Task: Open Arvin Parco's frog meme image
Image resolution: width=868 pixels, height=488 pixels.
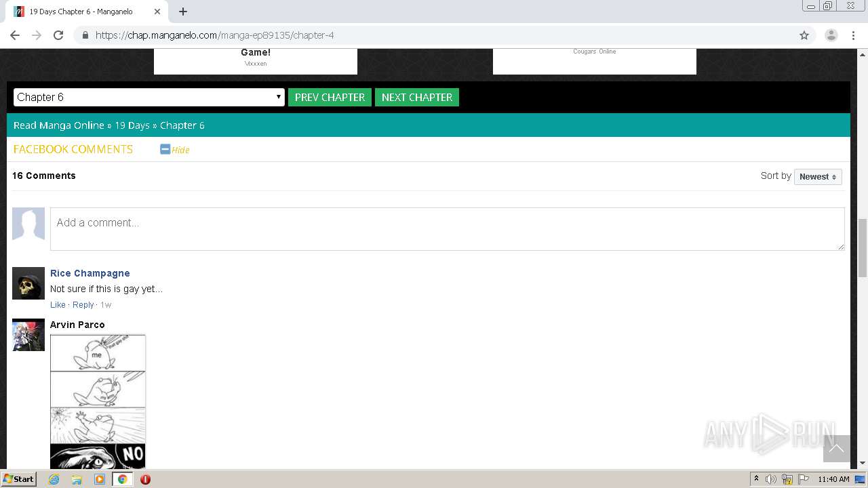Action: coord(98,401)
